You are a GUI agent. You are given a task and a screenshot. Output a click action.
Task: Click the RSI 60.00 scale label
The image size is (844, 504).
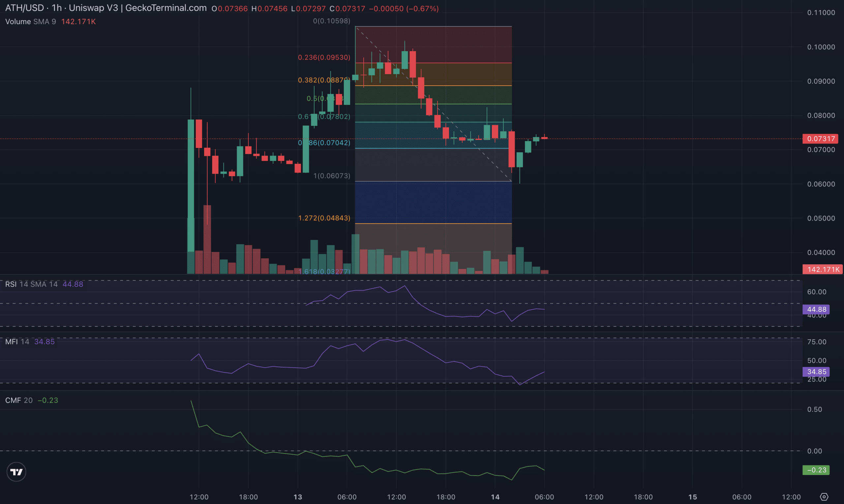coord(817,292)
